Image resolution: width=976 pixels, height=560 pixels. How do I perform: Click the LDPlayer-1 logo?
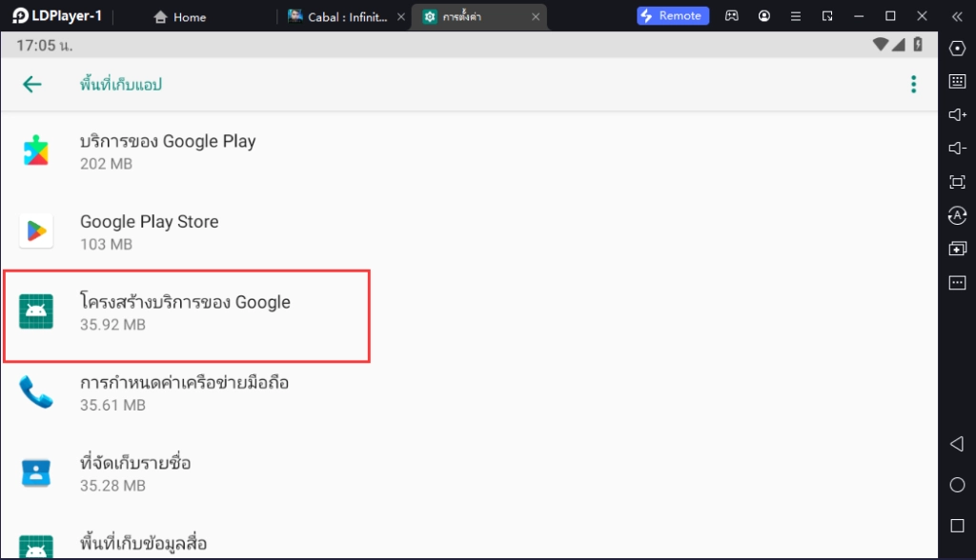(57, 16)
